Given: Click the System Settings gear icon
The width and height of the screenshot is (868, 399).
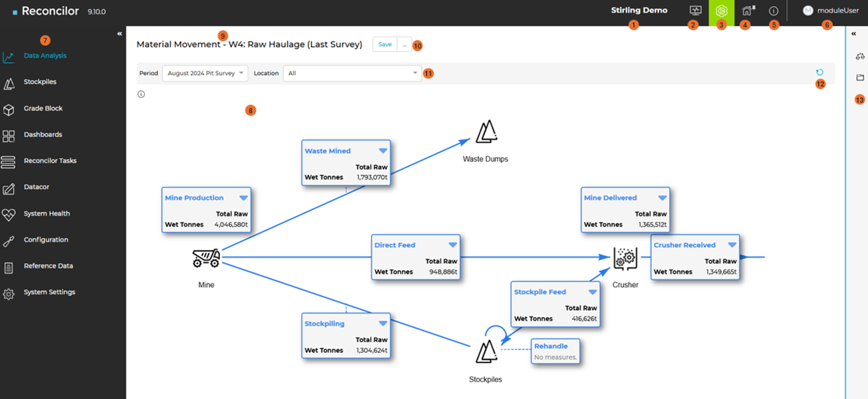Looking at the screenshot, I should point(8,294).
